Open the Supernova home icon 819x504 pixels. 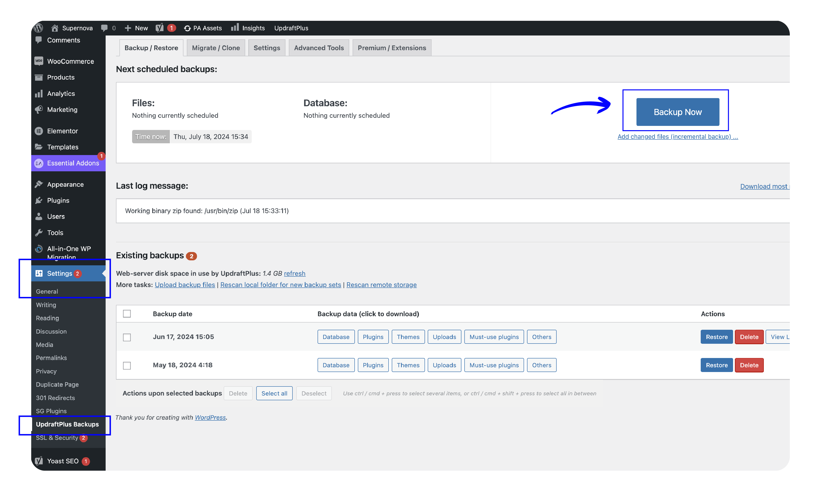click(55, 28)
